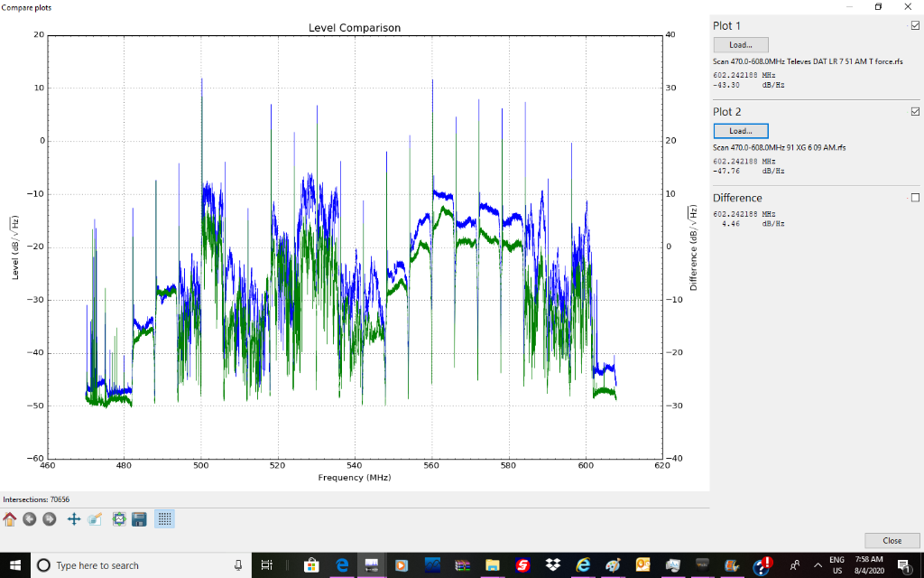Click Load button under Plot 2
924x578 pixels.
coord(741,131)
